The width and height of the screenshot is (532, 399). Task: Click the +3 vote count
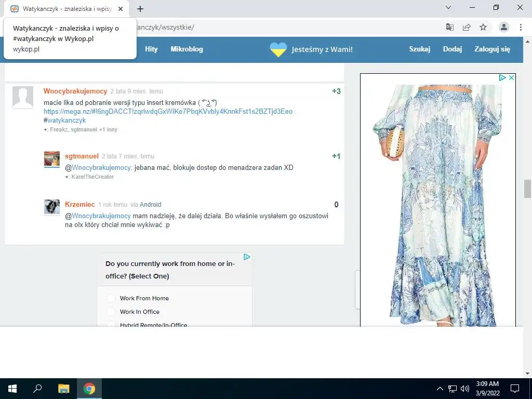click(x=336, y=91)
